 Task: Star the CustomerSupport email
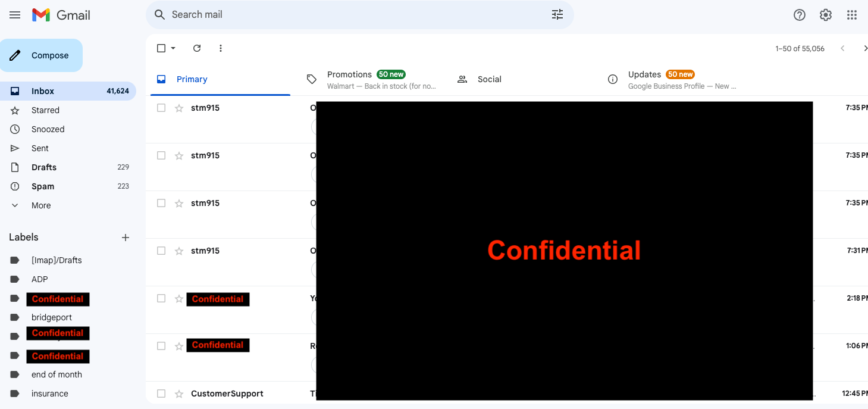[x=179, y=394]
